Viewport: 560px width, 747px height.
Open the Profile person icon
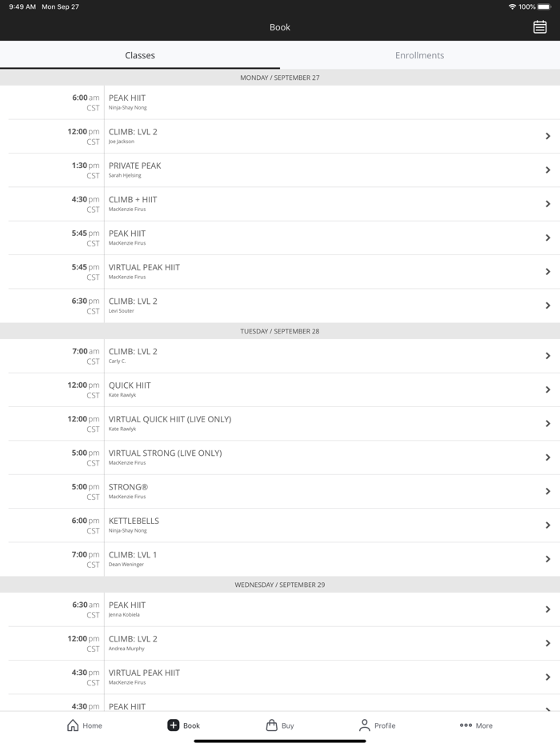(365, 725)
